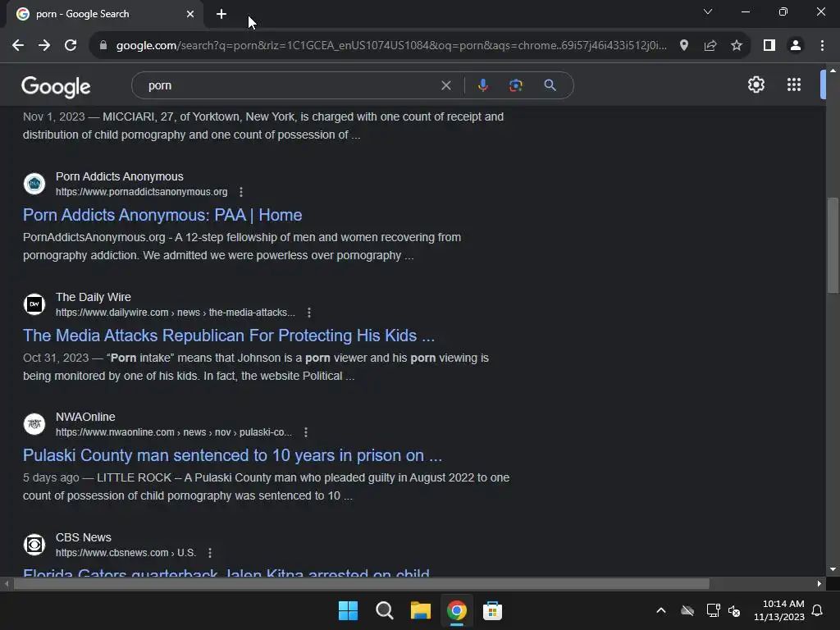Open more options for NWAOnline result
Image resolution: width=840 pixels, height=630 pixels.
[306, 432]
